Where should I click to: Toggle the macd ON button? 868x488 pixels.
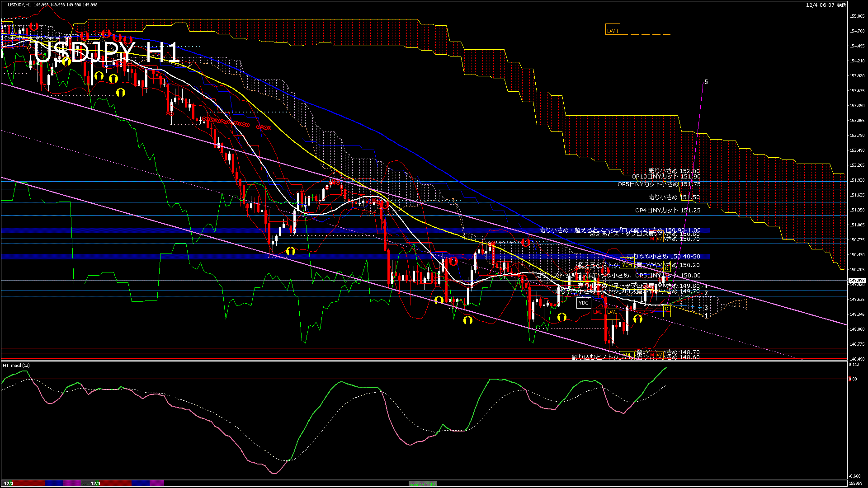[423, 484]
